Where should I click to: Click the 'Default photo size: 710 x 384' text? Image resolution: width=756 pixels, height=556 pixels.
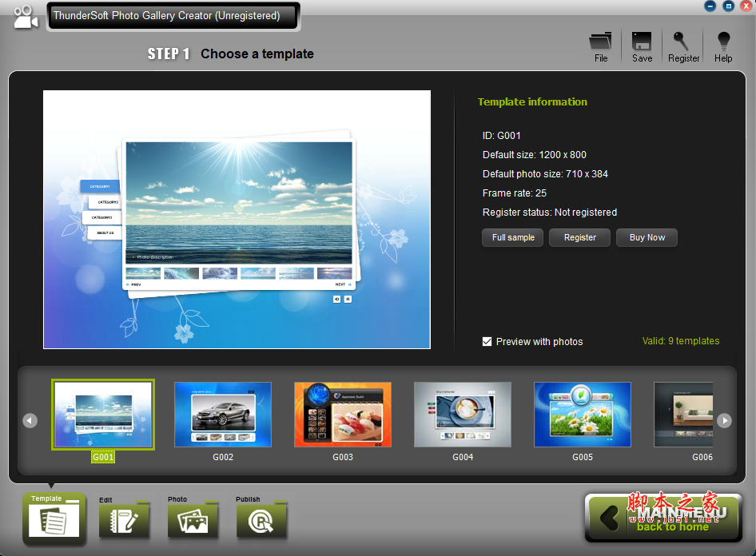(x=545, y=174)
